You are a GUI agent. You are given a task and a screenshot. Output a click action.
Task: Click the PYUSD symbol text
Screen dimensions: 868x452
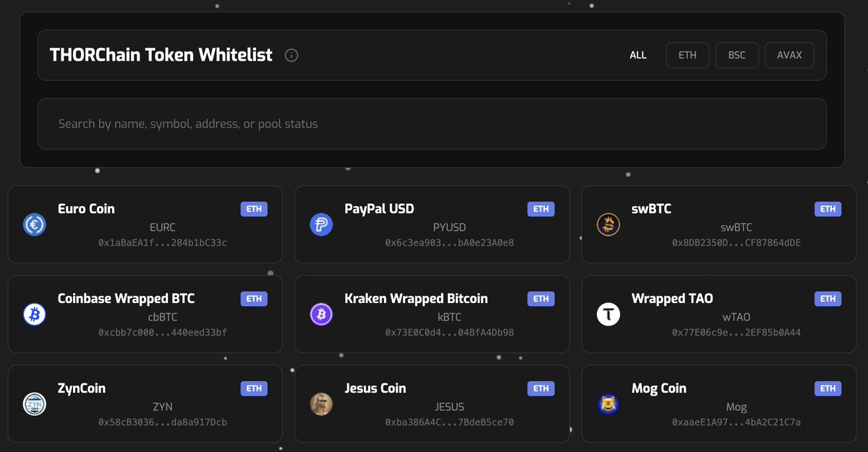pyautogui.click(x=450, y=227)
